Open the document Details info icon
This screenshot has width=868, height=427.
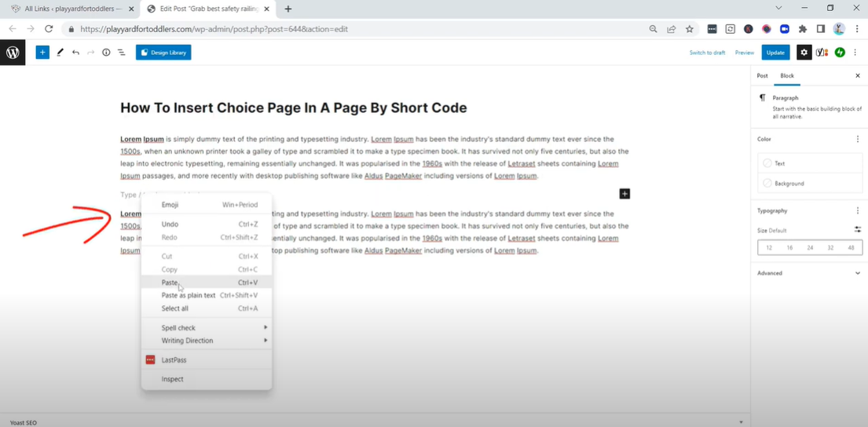(x=106, y=53)
